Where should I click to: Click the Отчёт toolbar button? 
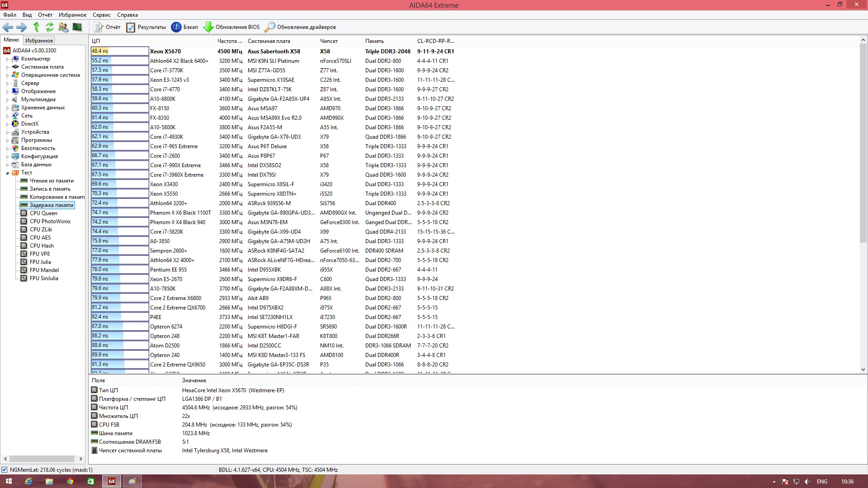point(108,27)
